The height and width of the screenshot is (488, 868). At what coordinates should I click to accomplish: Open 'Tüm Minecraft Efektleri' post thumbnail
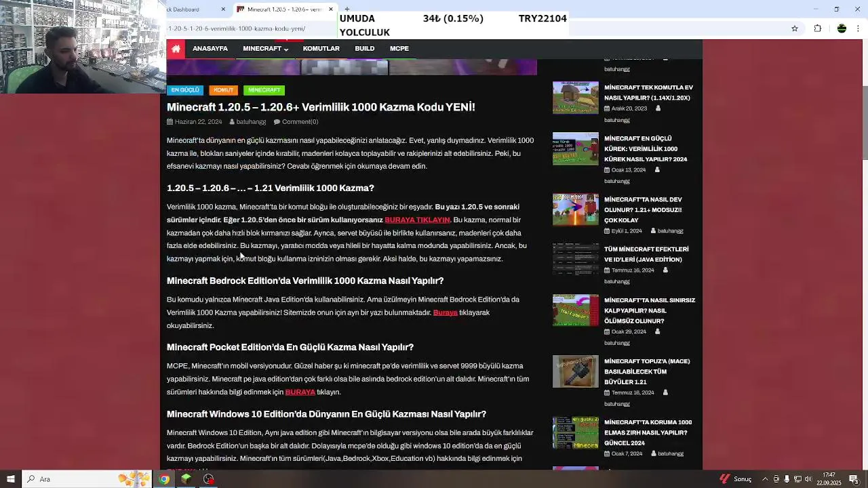click(x=576, y=259)
